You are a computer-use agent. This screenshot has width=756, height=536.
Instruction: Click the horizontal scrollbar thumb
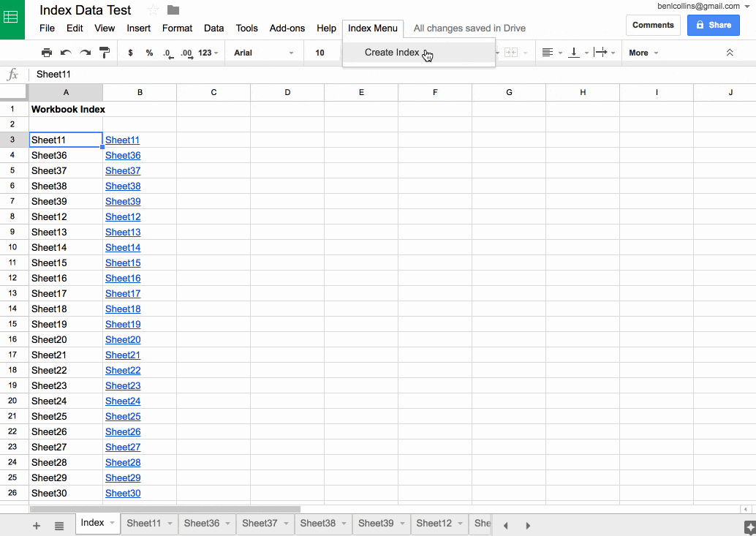click(165, 509)
